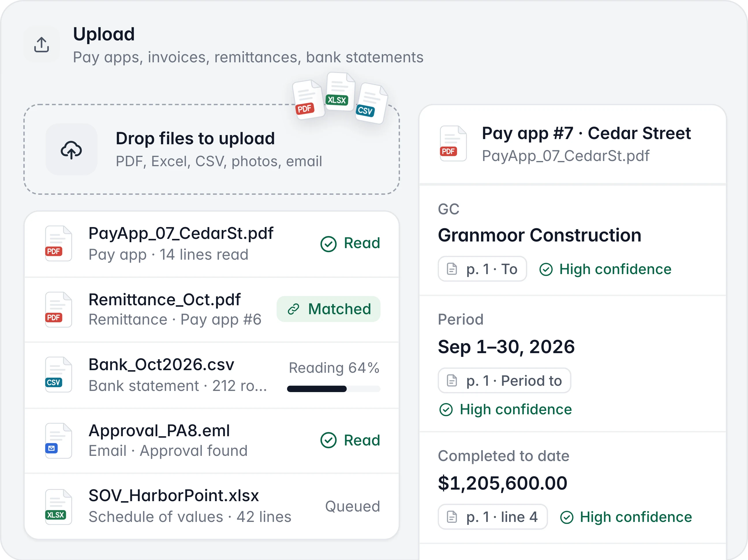This screenshot has width=748, height=560.
Task: Click the cloud upload icon in drop zone
Action: [71, 149]
